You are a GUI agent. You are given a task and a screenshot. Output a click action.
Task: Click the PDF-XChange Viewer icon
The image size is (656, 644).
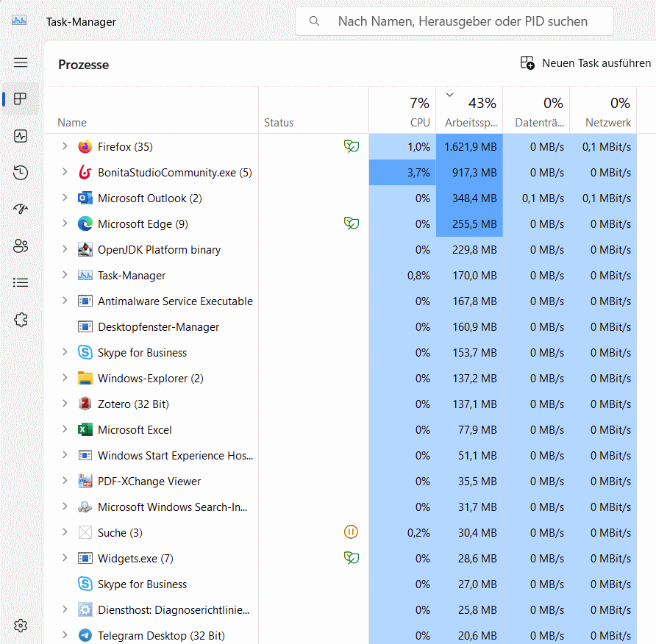[x=85, y=481]
